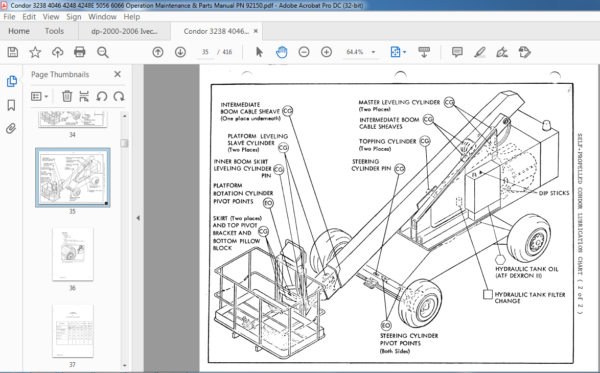
Task: Select the page 34 thumbnail
Action: [73, 119]
